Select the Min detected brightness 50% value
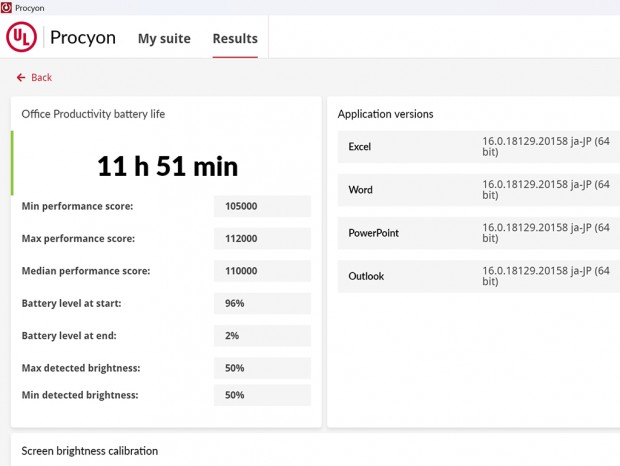This screenshot has height=466, width=620. point(262,395)
